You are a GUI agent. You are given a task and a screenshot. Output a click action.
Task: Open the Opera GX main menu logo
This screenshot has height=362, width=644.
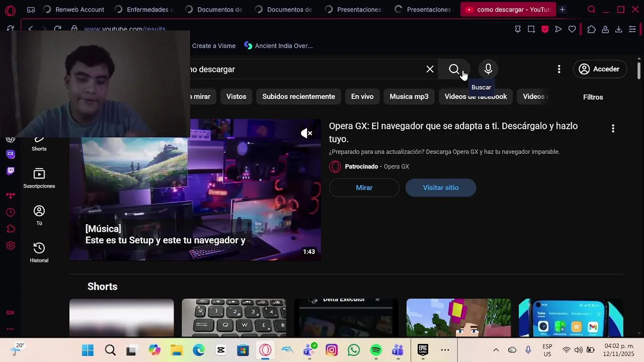pos(10,10)
